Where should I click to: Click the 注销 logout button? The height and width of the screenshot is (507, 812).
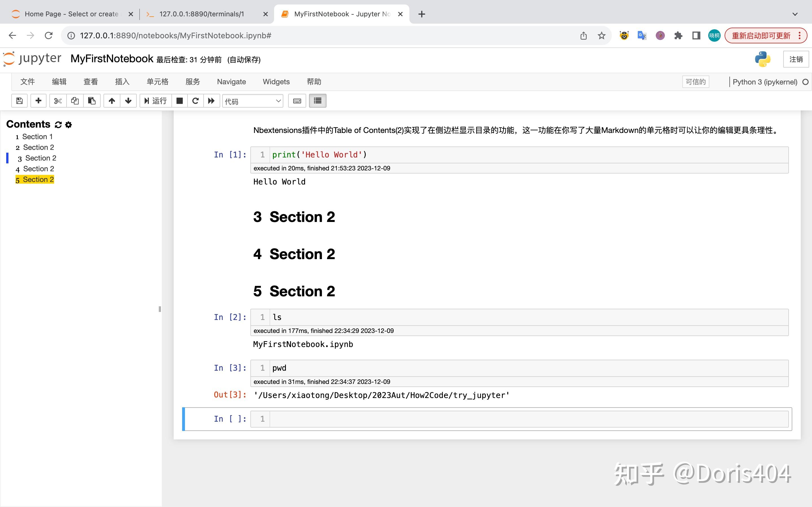[796, 59]
